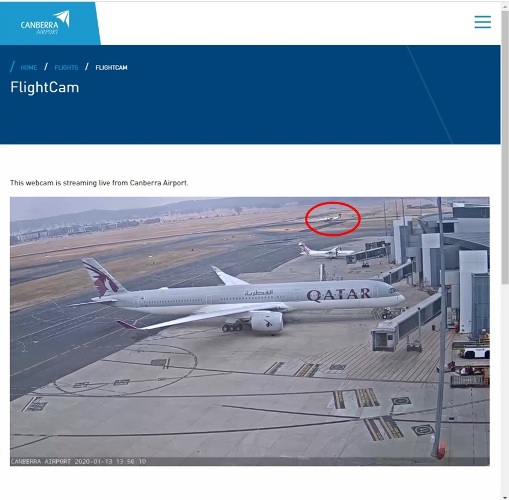
Task: Click the Qatar tail oryx logo
Action: click(x=101, y=279)
